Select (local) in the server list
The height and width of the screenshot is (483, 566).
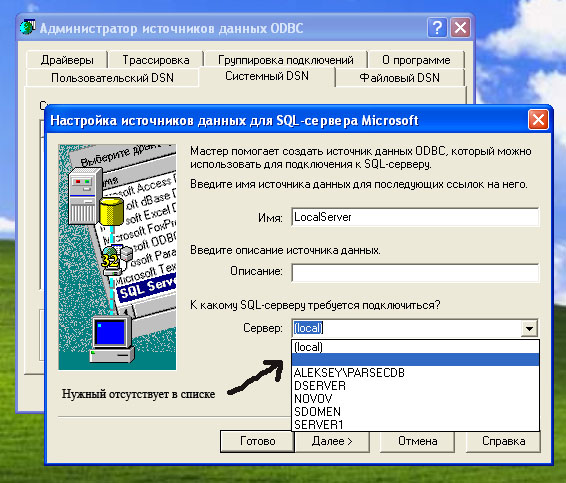click(x=415, y=347)
